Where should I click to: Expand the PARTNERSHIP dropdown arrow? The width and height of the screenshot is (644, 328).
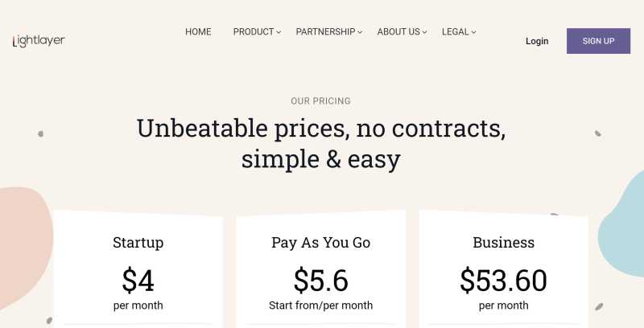coord(361,33)
